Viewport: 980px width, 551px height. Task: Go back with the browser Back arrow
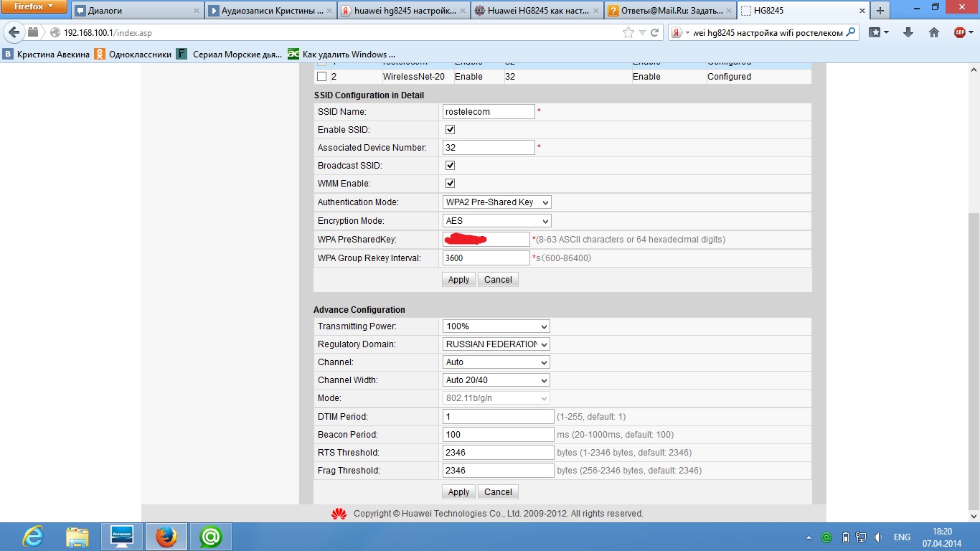click(14, 32)
